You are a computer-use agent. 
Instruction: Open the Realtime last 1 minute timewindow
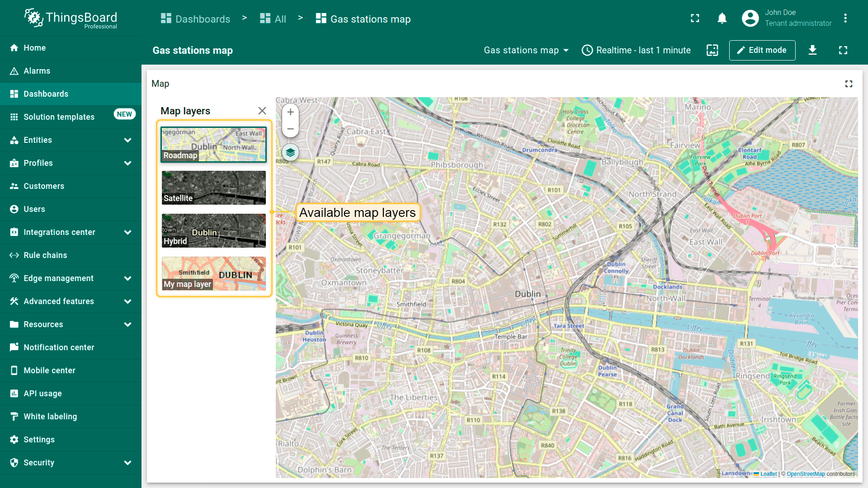click(636, 50)
